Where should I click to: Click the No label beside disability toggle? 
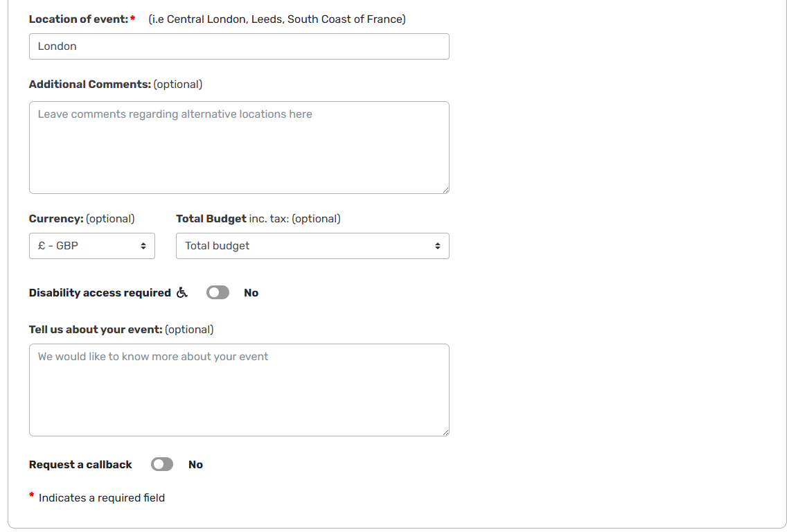click(x=251, y=293)
